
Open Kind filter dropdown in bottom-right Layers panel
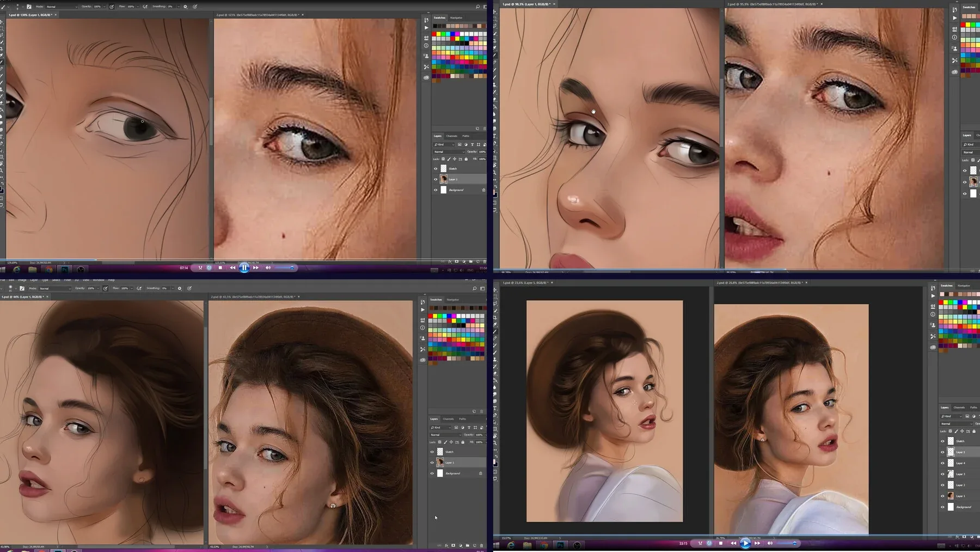[x=952, y=416]
